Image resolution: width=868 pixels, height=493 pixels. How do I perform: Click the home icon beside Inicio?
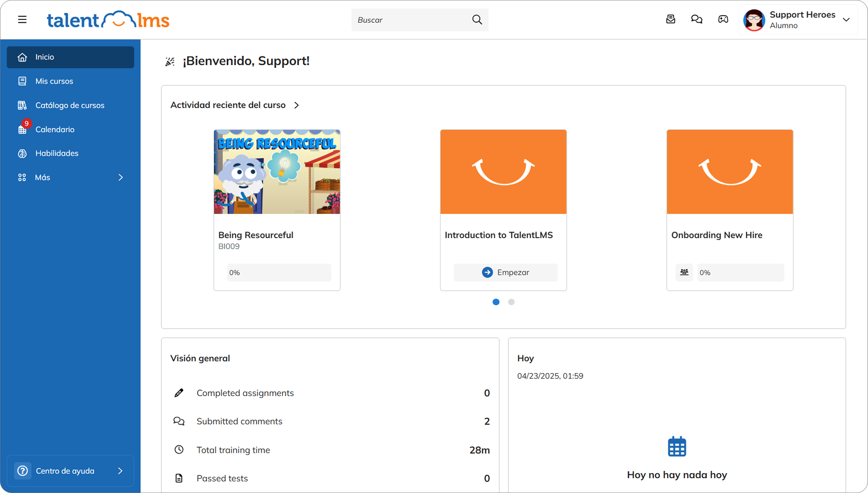point(22,57)
